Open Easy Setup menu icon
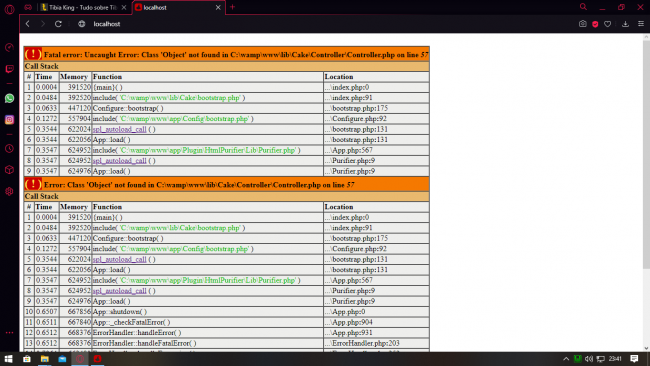This screenshot has width=650, height=366. [640, 24]
